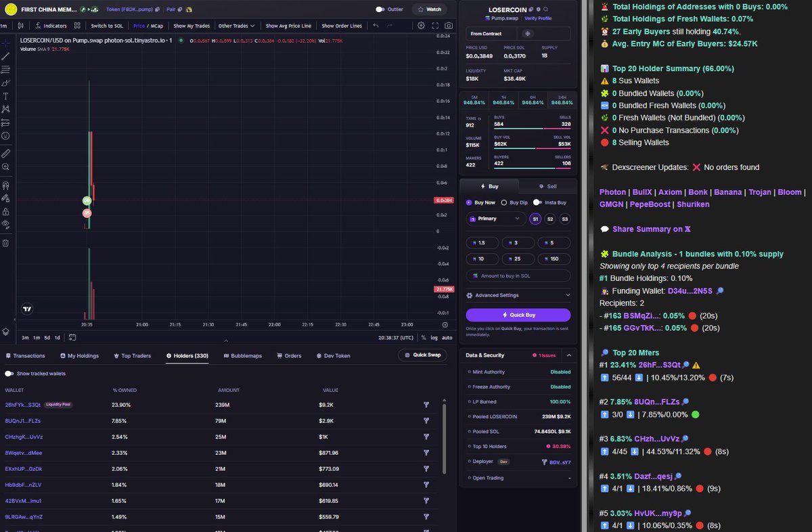This screenshot has height=532, width=812.
Task: Switch to the Buy tab
Action: pyautogui.click(x=489, y=186)
